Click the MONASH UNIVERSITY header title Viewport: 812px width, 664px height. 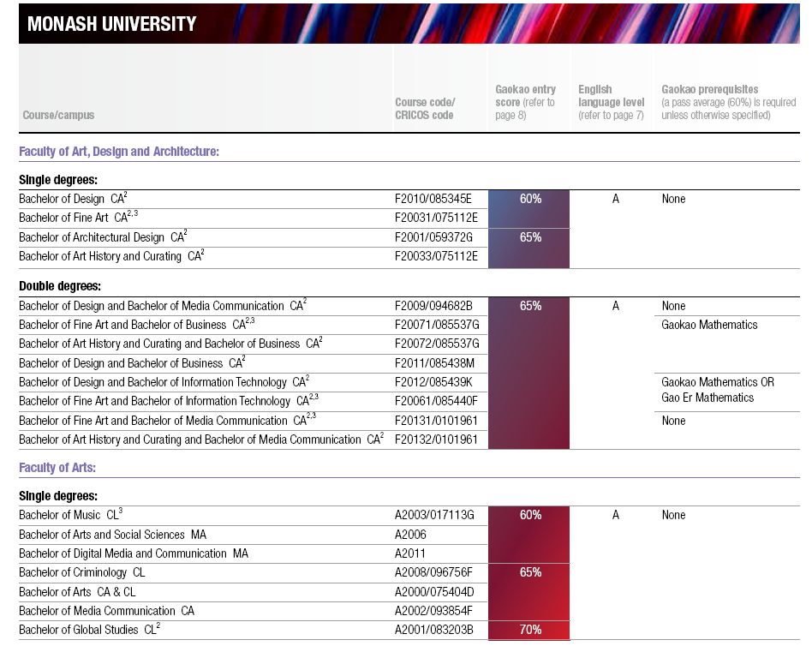coord(112,24)
